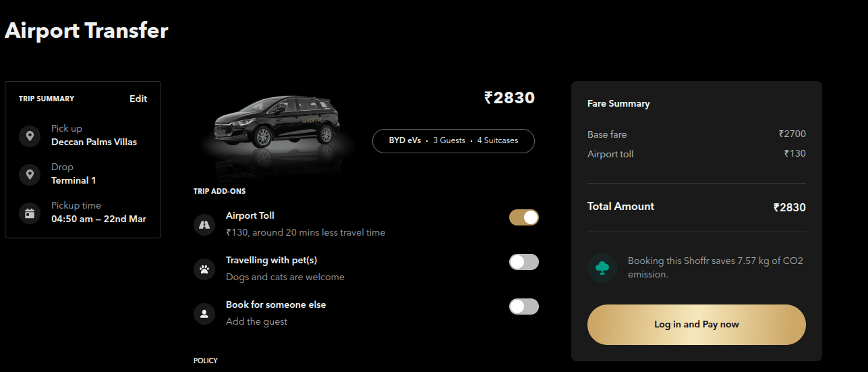868x372 pixels.
Task: Click the Total Amount ₹2830 row
Action: [x=696, y=207]
